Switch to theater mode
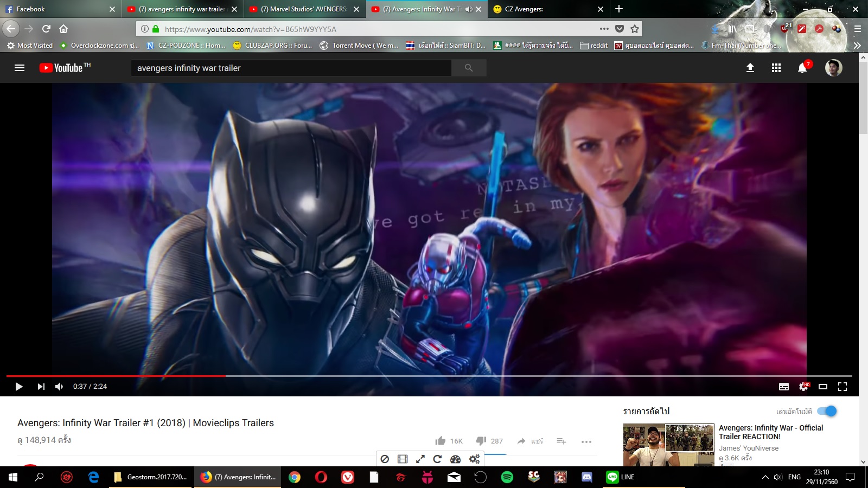 point(823,387)
